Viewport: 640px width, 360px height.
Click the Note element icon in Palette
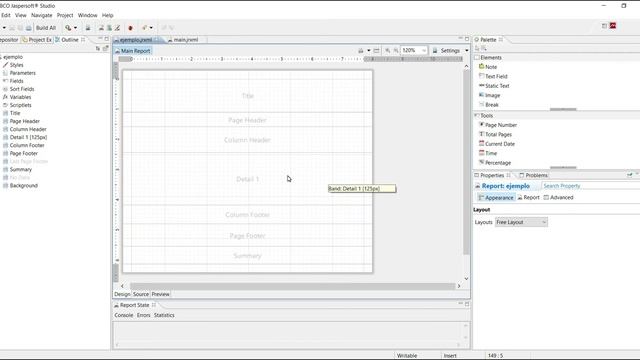pyautogui.click(x=482, y=66)
